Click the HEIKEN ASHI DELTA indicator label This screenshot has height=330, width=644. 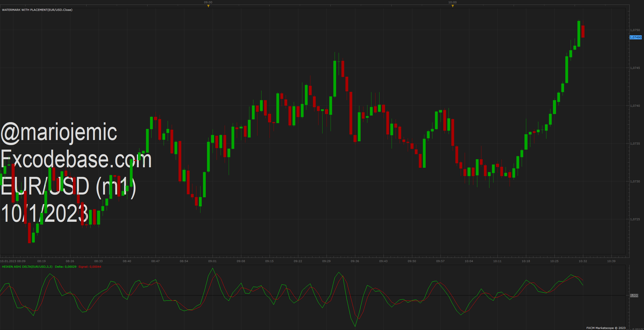[27, 267]
